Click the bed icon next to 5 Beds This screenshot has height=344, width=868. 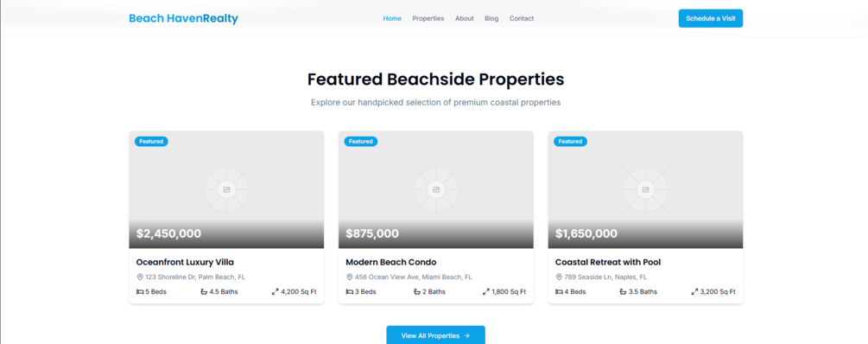click(140, 291)
